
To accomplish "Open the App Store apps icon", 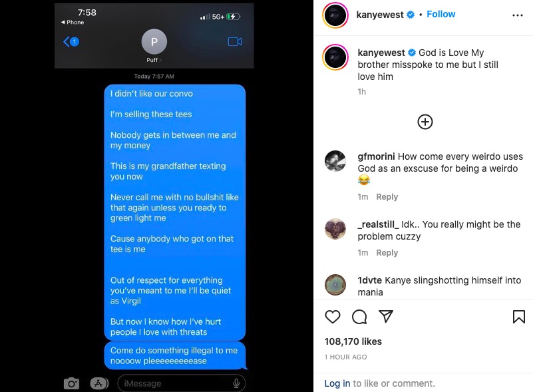I will (x=99, y=383).
